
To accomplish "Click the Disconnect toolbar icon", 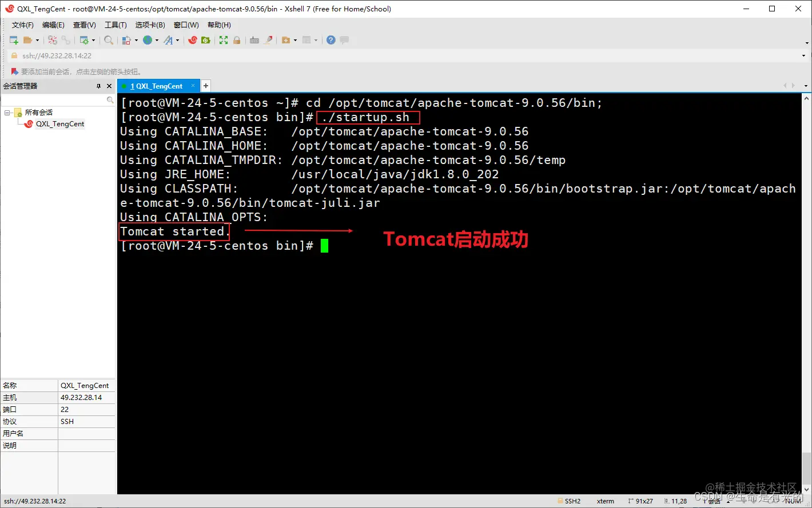I will 53,40.
